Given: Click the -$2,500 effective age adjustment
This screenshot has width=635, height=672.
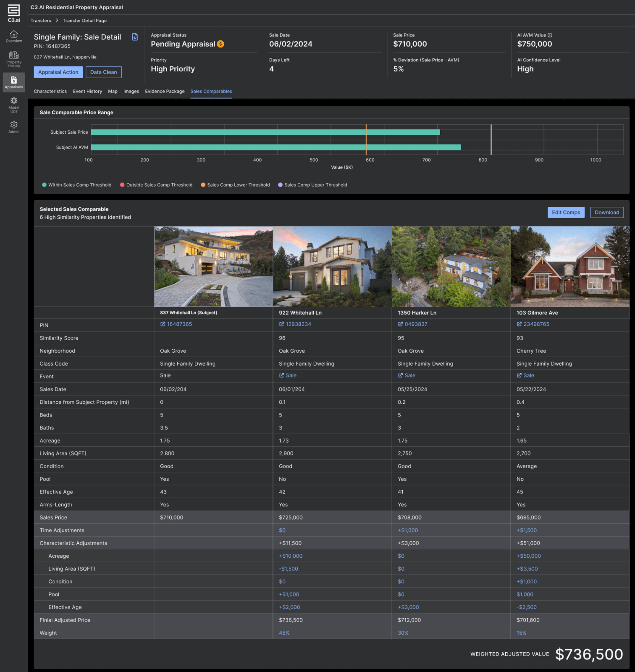Looking at the screenshot, I should [x=527, y=608].
